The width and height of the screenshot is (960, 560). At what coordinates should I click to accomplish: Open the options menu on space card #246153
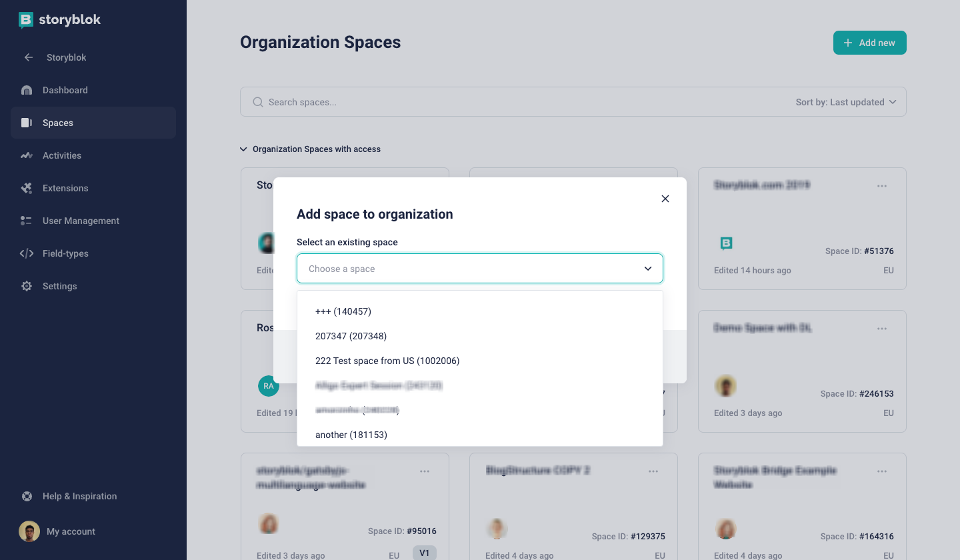pyautogui.click(x=882, y=329)
